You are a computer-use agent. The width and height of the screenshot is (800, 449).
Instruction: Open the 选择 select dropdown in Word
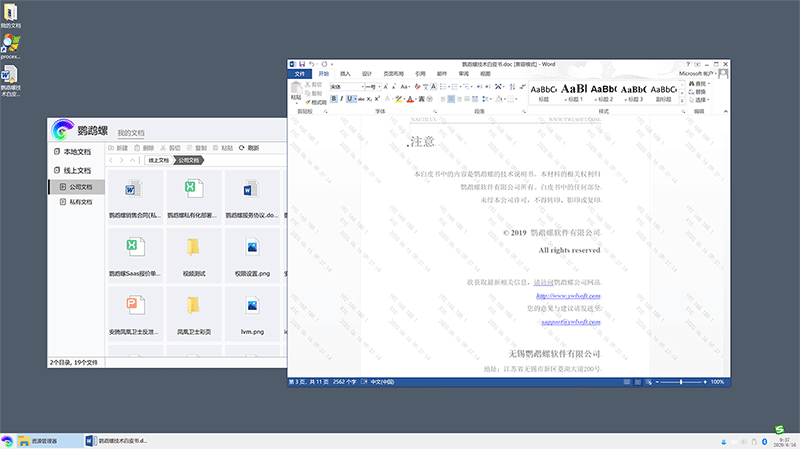coord(699,100)
